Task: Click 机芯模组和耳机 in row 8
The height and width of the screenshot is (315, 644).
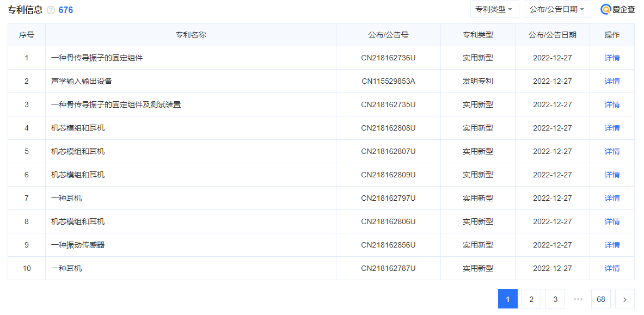Action: [78, 222]
